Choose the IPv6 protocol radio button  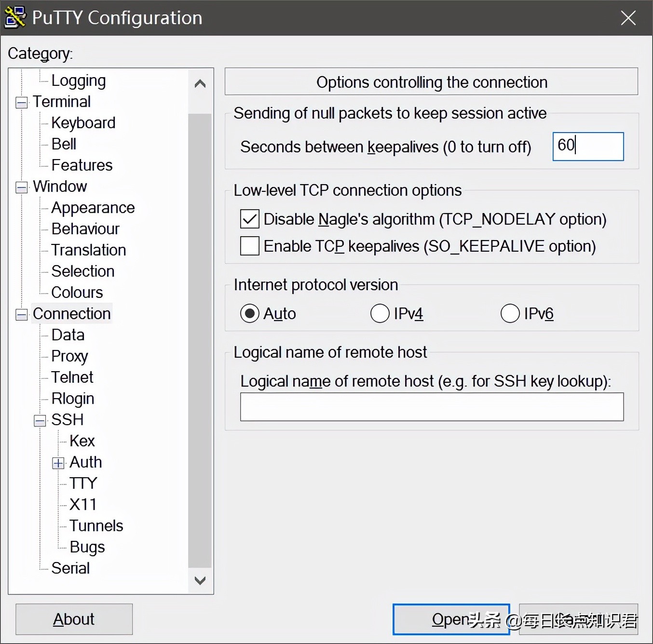(510, 313)
